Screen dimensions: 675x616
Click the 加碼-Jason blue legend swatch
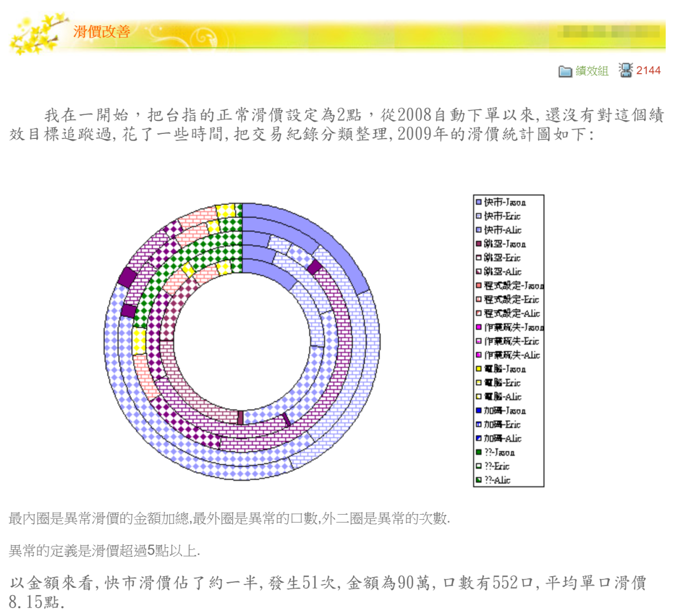tap(479, 410)
